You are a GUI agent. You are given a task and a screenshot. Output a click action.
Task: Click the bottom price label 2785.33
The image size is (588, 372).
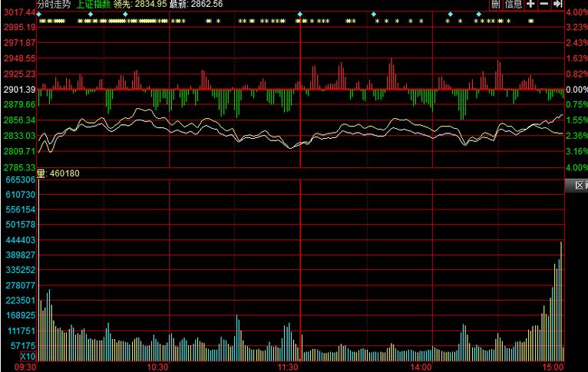click(19, 167)
